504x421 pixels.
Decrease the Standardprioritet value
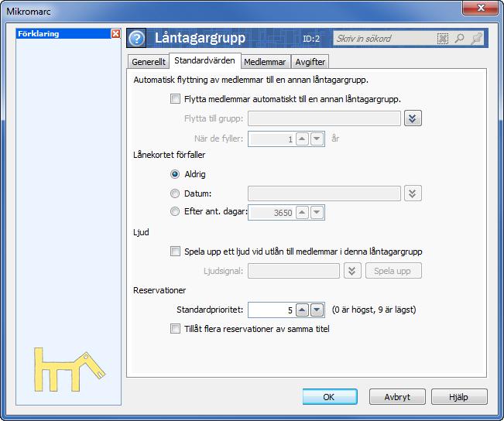317,310
